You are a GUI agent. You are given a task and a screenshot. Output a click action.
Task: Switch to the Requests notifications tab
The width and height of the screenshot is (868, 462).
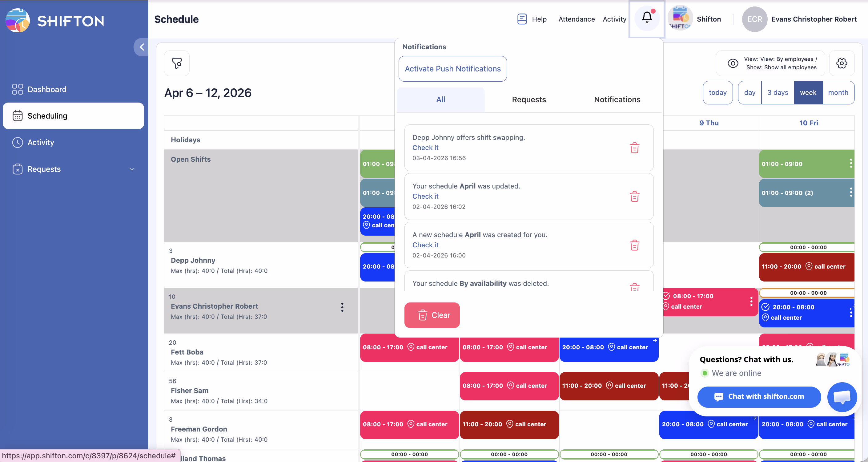529,99
